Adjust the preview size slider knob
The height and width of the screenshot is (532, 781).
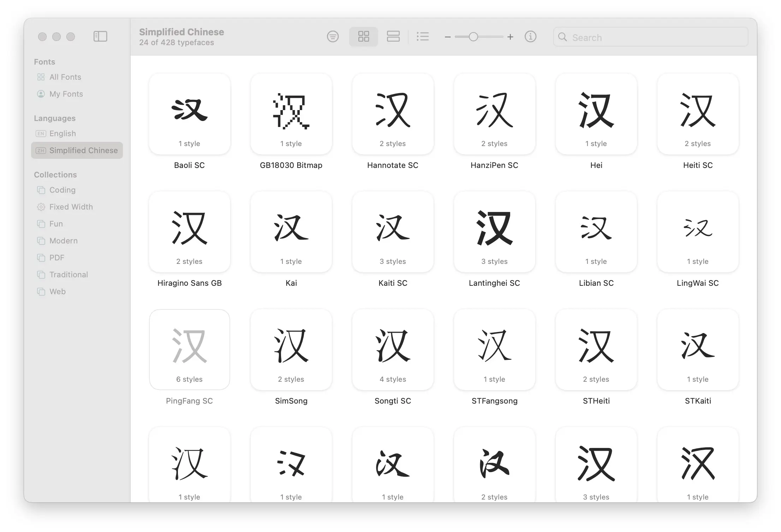473,37
